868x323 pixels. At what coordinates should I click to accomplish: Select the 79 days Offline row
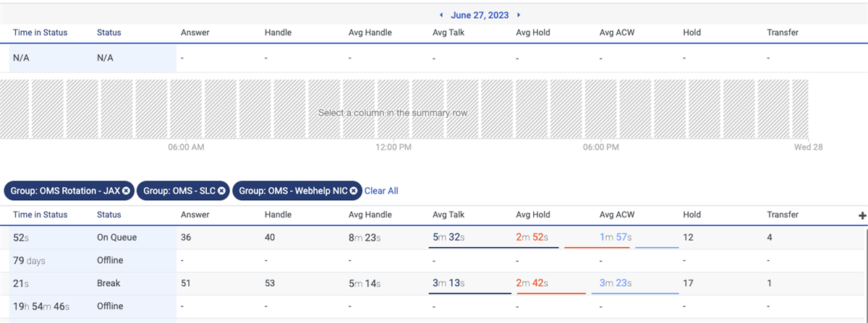[x=110, y=260]
